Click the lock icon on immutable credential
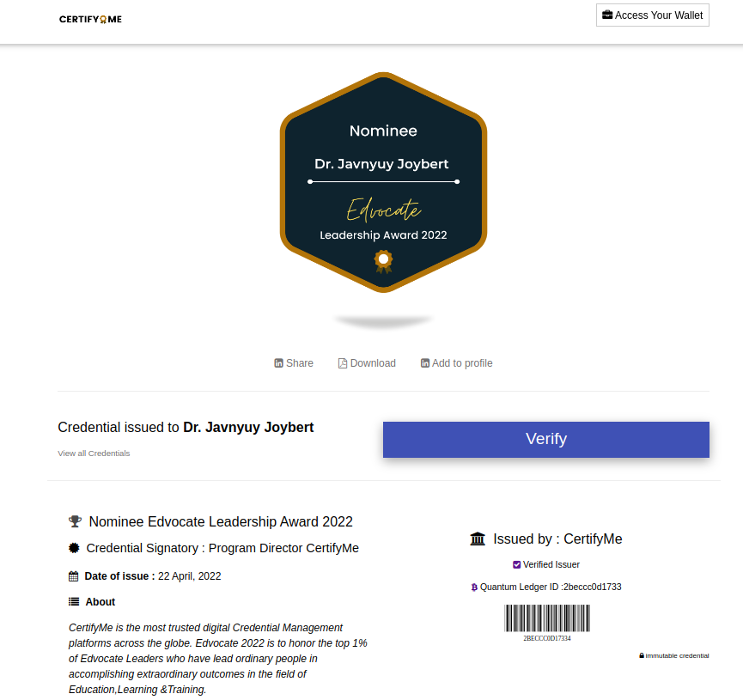 [643, 655]
